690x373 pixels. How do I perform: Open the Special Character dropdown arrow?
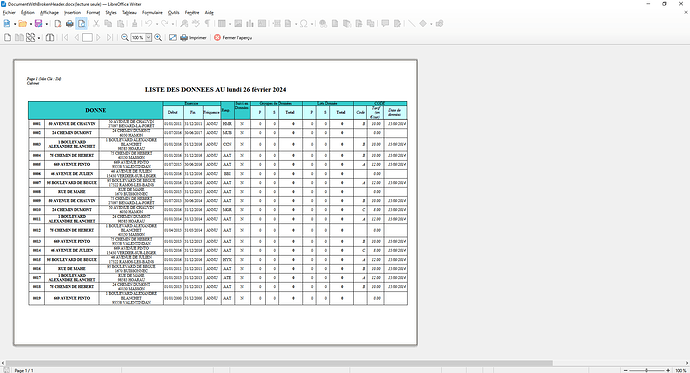point(312,24)
